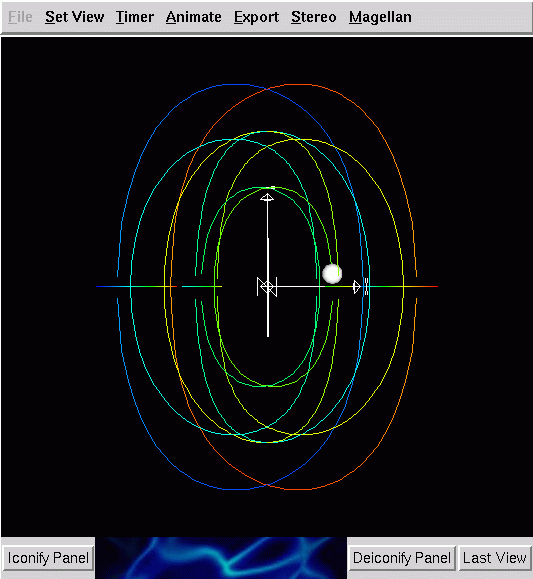This screenshot has height=579, width=533.
Task: Click the red end of the horizontal axis line
Action: pyautogui.click(x=430, y=286)
